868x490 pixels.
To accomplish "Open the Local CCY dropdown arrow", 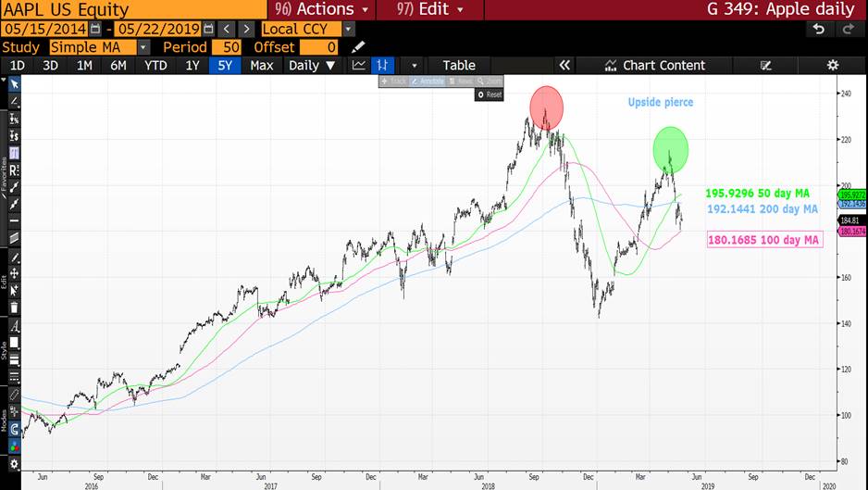I will [x=348, y=29].
